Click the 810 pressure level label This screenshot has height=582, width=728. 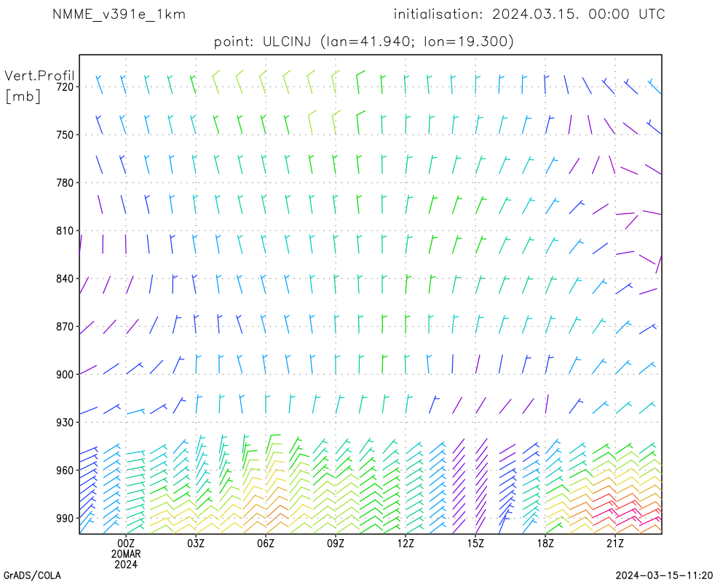coord(65,231)
